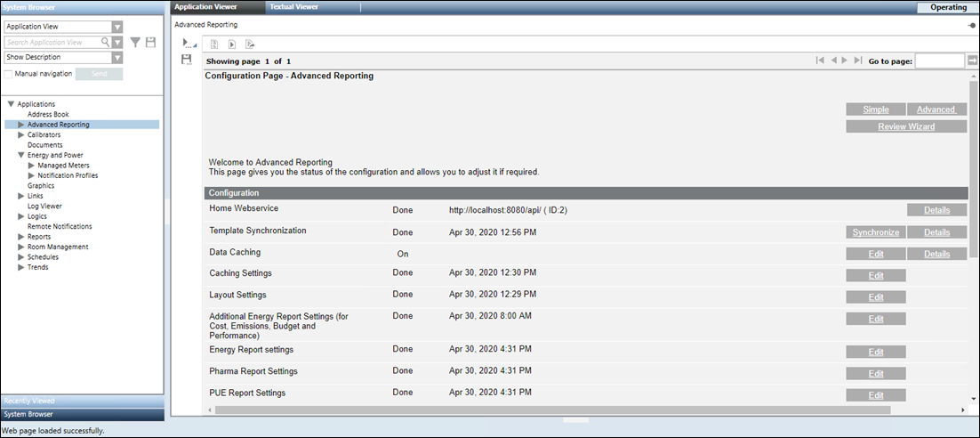Click the arrow button next to Go to page
Viewport: 980px width, 438px height.
(972, 61)
